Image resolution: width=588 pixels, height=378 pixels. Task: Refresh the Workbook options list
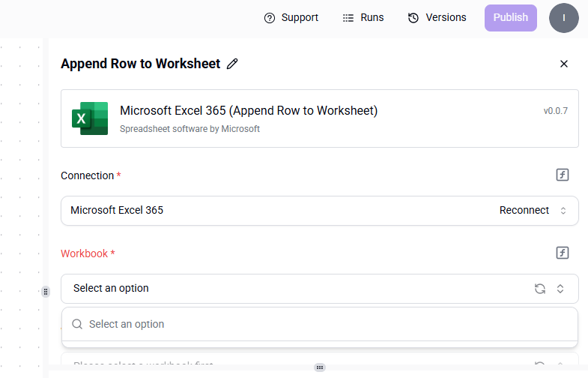tap(539, 289)
